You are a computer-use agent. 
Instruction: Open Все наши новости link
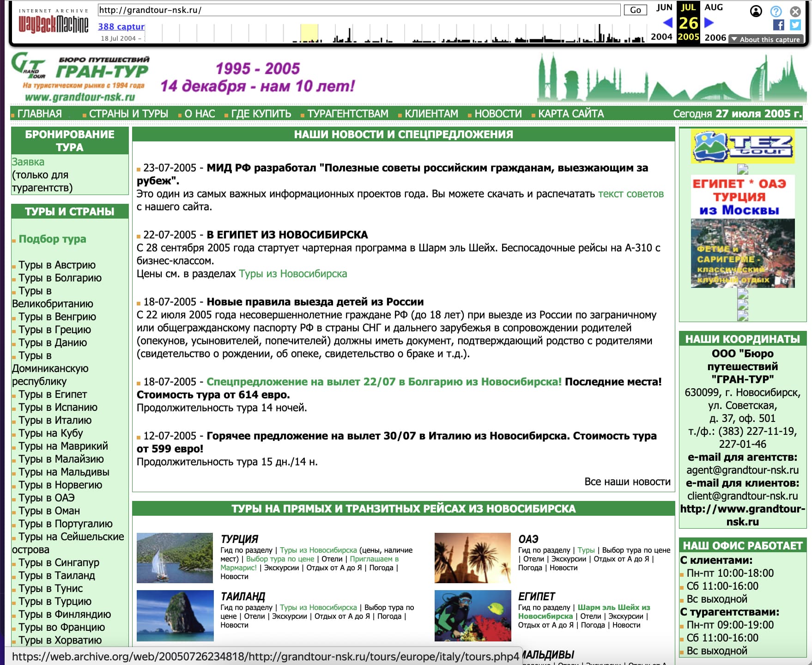pyautogui.click(x=627, y=482)
